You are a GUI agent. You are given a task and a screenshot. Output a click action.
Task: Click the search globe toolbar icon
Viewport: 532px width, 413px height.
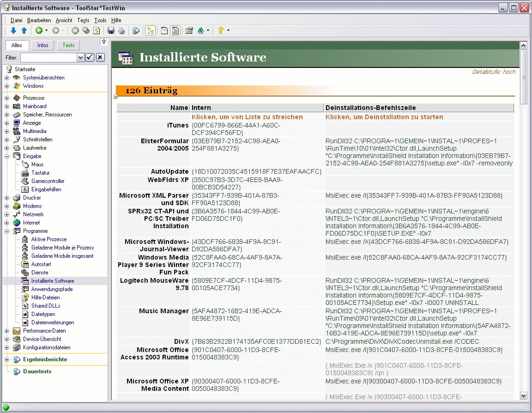pyautogui.click(x=136, y=31)
